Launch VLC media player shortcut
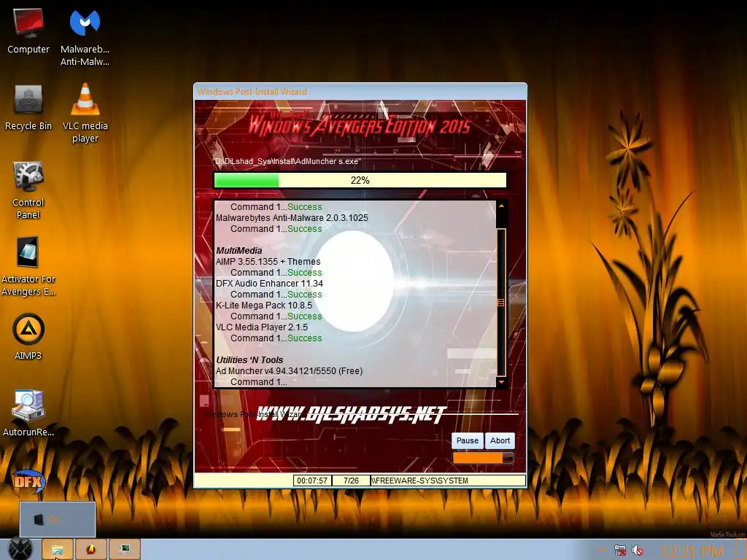 [85, 113]
